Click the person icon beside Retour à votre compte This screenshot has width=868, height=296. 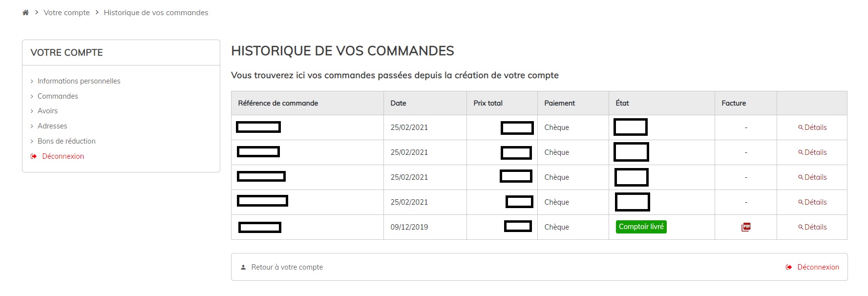pos(243,267)
